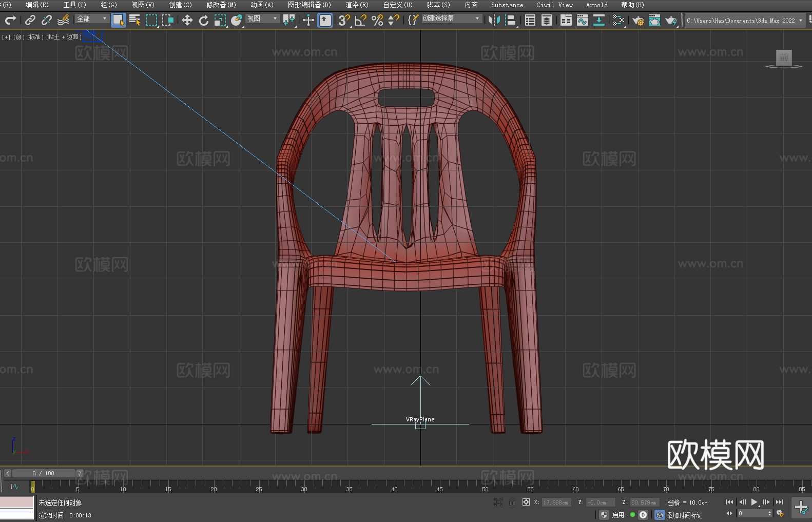This screenshot has width=812, height=522.
Task: Open Select by Name list icon
Action: point(135,20)
